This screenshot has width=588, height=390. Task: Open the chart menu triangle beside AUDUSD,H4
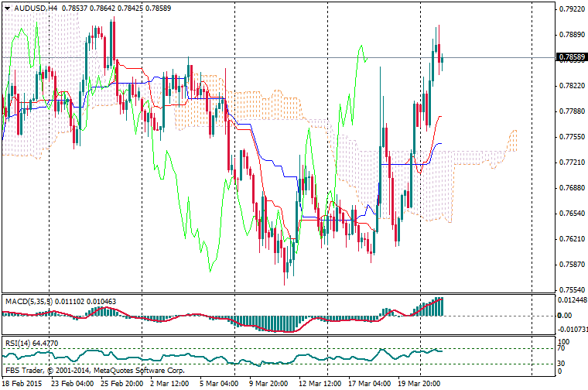click(x=7, y=9)
